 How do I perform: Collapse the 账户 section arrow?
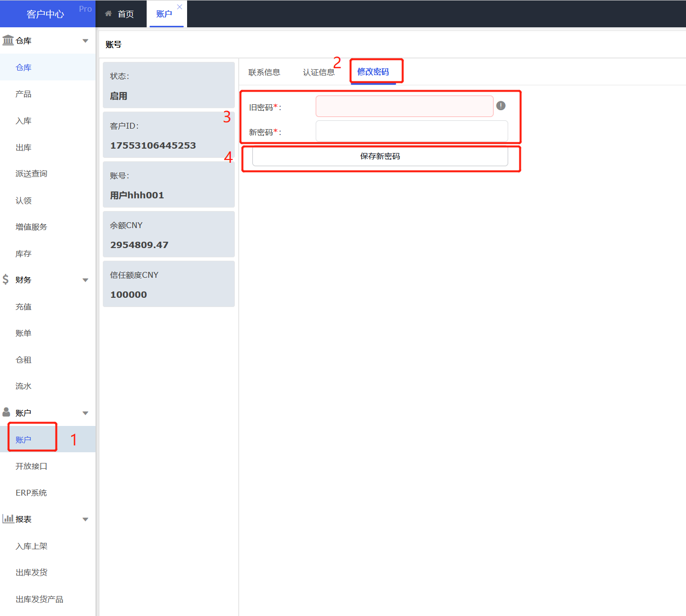click(x=86, y=413)
